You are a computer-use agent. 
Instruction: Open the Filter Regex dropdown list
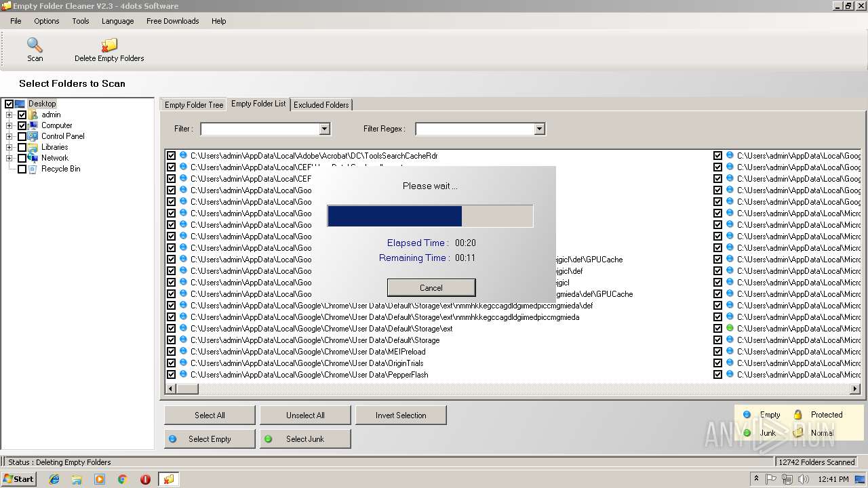click(539, 129)
